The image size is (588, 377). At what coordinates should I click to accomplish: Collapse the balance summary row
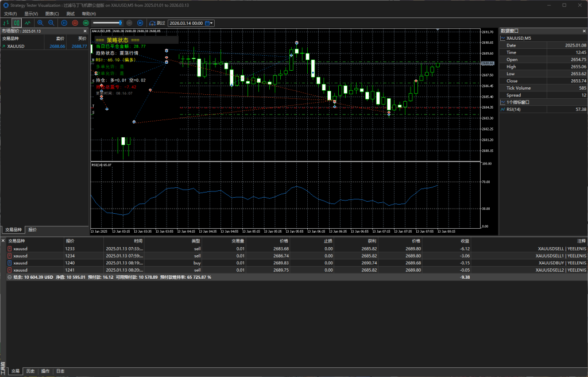pyautogui.click(x=9, y=277)
